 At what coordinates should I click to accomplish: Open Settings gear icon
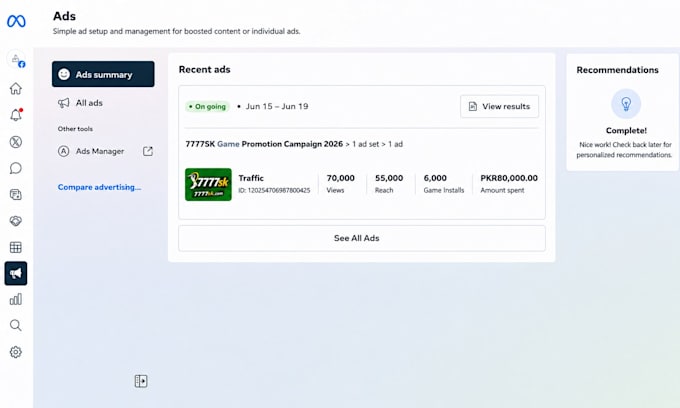(x=16, y=352)
